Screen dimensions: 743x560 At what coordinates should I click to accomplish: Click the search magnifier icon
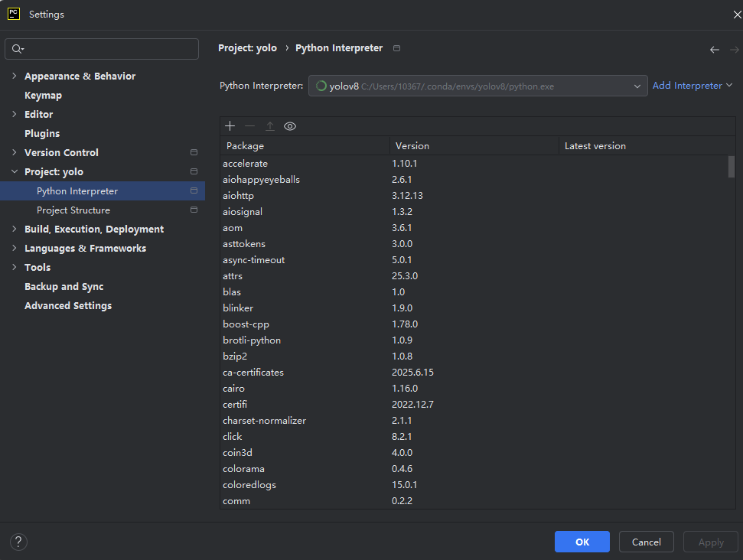coord(18,49)
